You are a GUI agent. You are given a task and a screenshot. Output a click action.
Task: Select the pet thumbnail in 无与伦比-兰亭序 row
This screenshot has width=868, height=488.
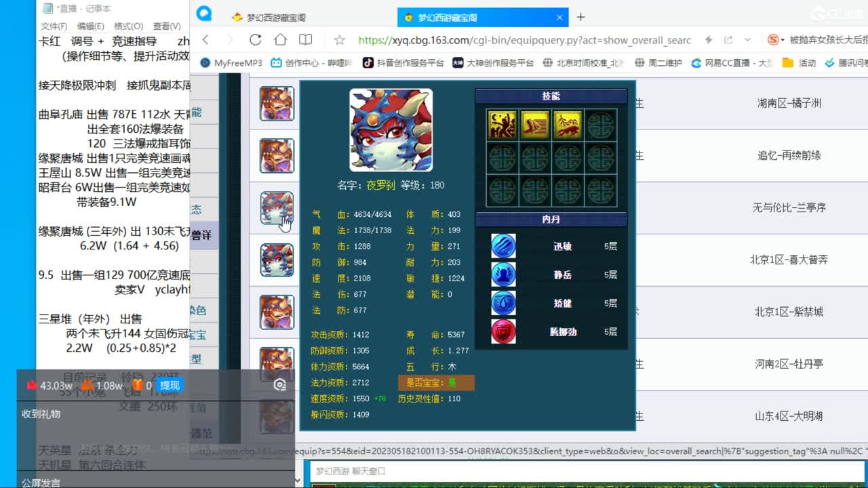pyautogui.click(x=277, y=208)
